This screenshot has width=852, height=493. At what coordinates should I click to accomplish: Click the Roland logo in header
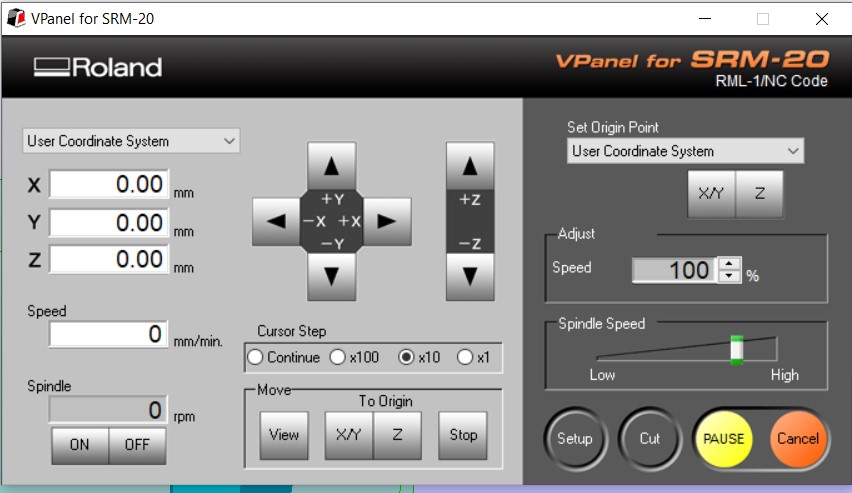click(x=98, y=67)
